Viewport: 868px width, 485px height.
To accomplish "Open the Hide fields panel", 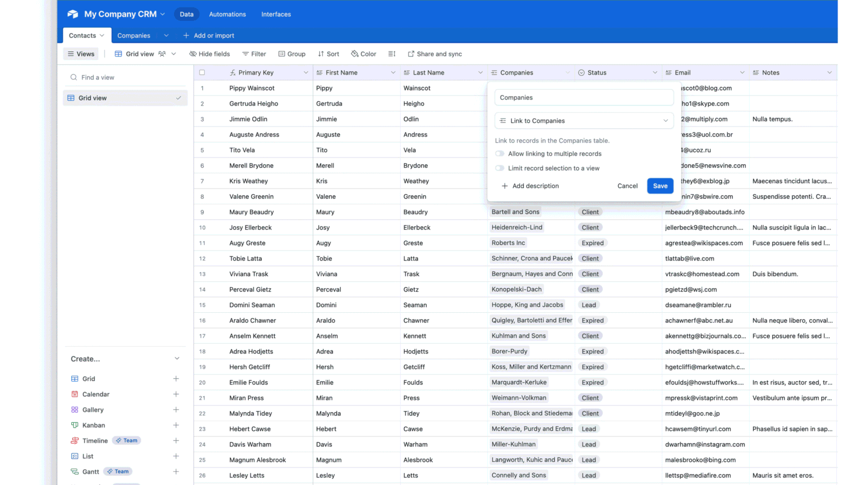I will 210,54.
